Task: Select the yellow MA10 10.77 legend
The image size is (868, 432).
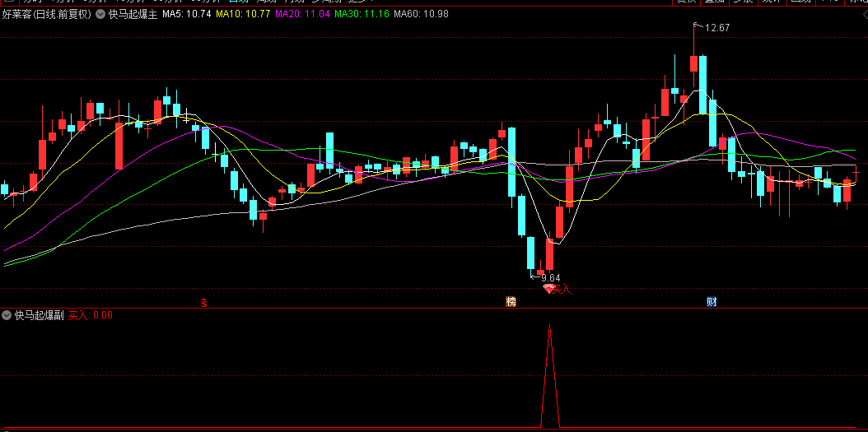Action: [x=243, y=14]
